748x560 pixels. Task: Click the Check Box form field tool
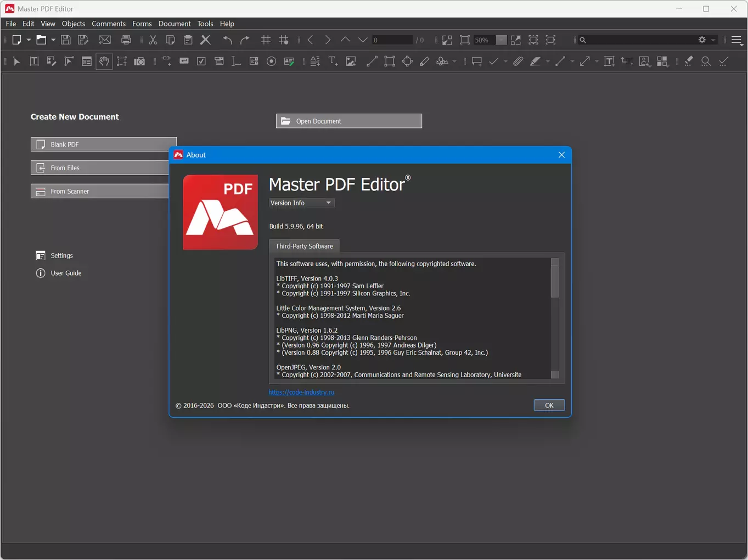coord(201,61)
